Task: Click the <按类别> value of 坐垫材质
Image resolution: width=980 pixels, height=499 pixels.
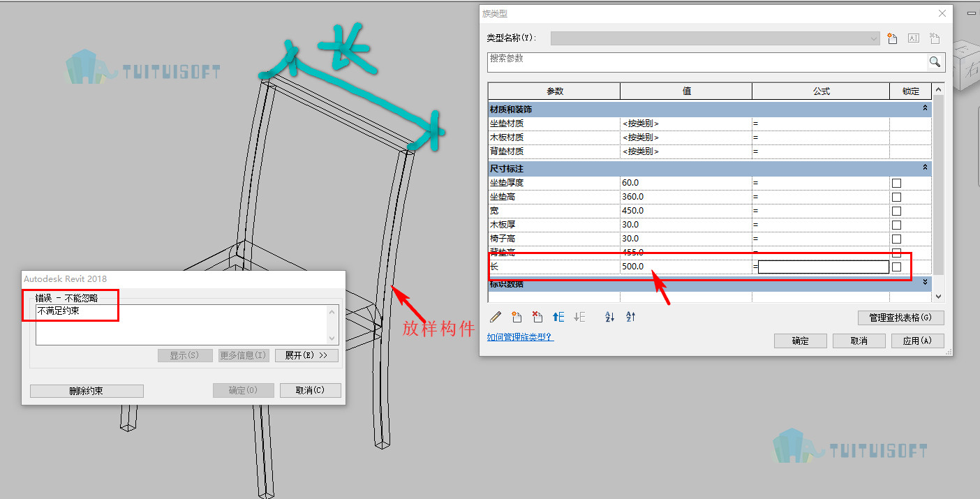Action: click(x=640, y=124)
